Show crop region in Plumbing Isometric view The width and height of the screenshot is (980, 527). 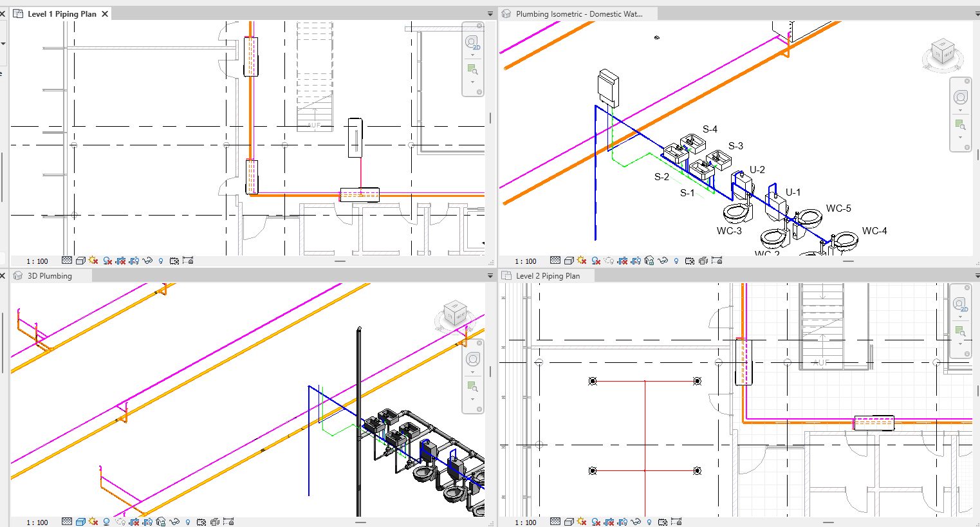tap(636, 261)
